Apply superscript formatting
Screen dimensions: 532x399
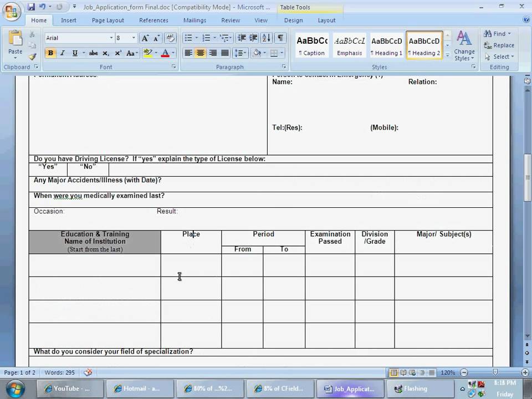pos(118,53)
